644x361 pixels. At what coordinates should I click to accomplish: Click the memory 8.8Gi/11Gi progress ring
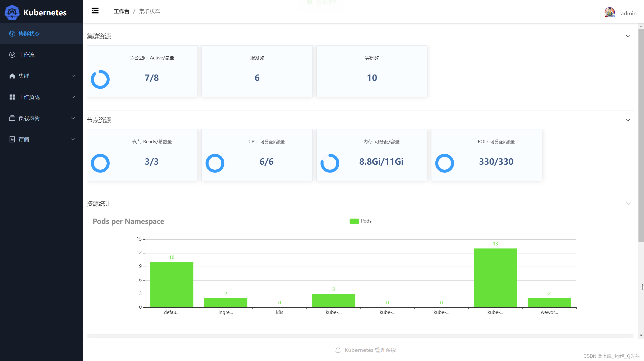pyautogui.click(x=330, y=163)
